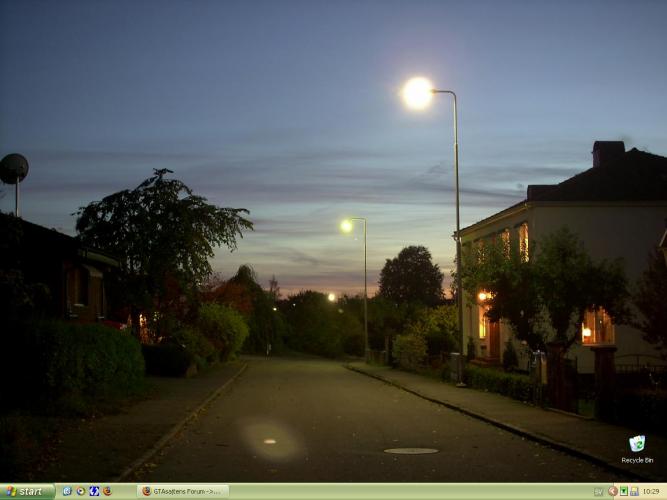Click the satellite dish on the wallpaper
667x500 pixels.
click(x=13, y=168)
